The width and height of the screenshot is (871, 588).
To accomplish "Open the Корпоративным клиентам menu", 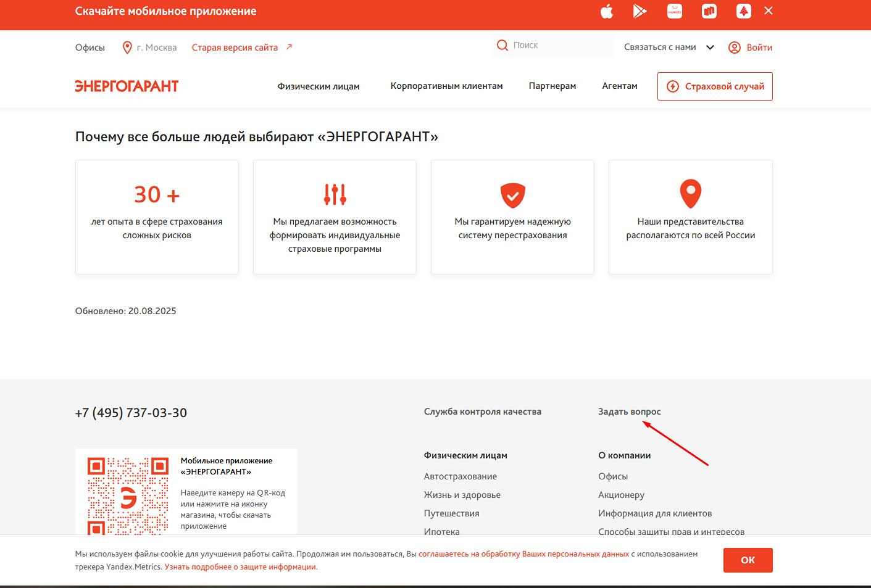I will [446, 86].
